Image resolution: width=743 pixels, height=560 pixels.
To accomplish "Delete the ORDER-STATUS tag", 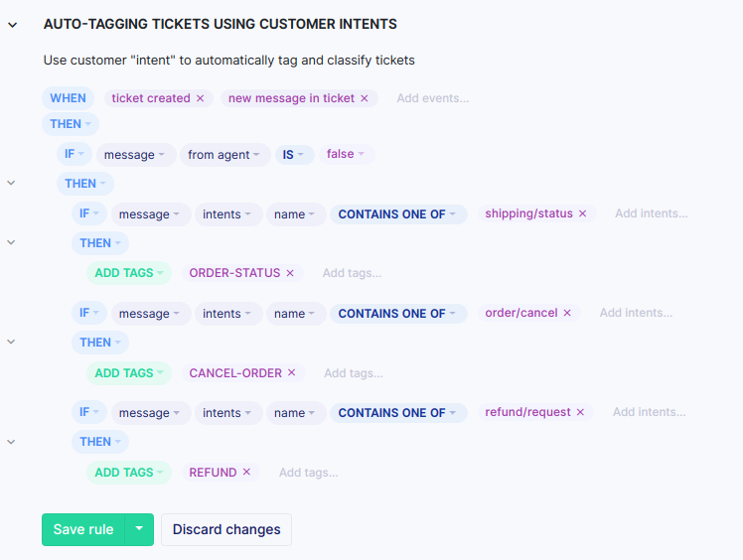I will click(x=290, y=273).
